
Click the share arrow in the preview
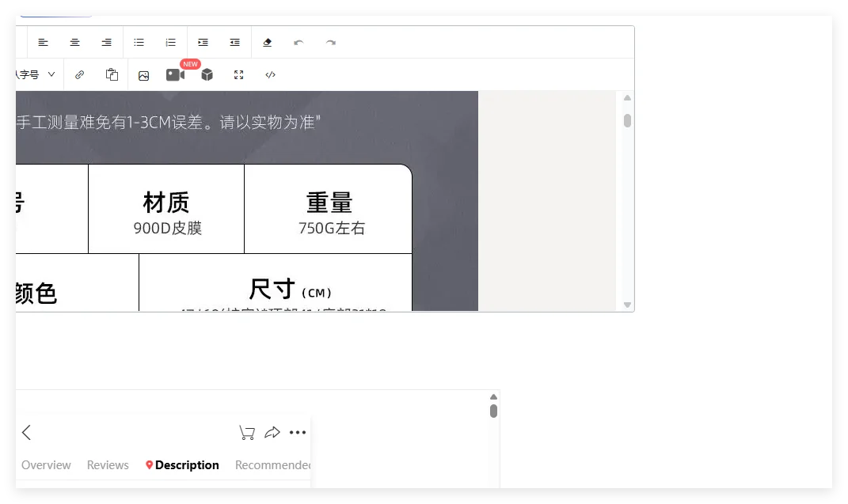coord(272,432)
